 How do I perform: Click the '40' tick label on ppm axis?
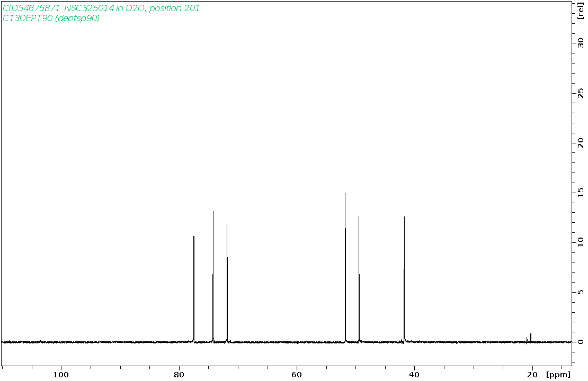tap(414, 374)
